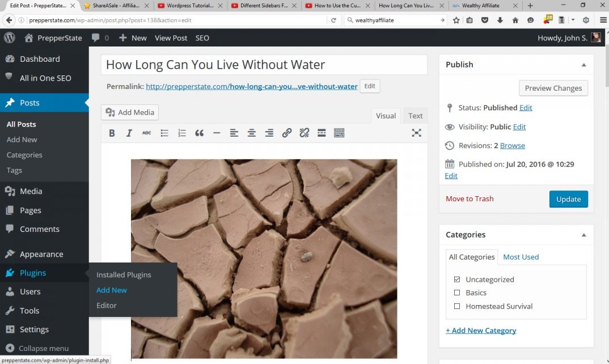
Task: Open Installed Plugins submenu item
Action: pyautogui.click(x=124, y=274)
